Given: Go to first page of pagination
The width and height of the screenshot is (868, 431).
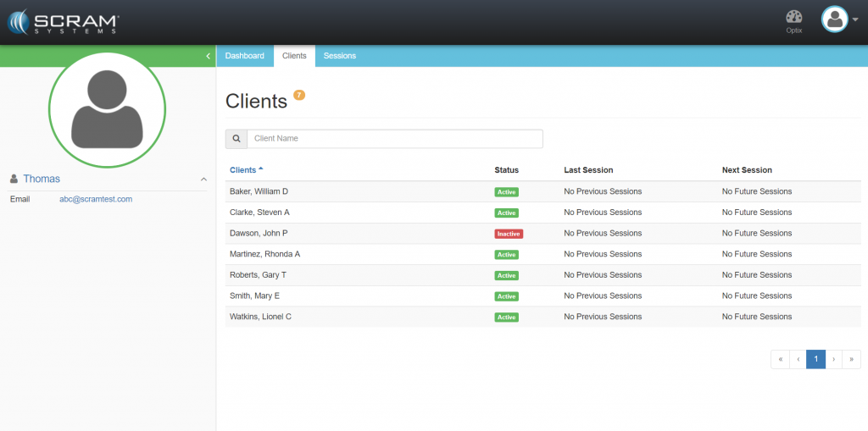Looking at the screenshot, I should click(780, 359).
